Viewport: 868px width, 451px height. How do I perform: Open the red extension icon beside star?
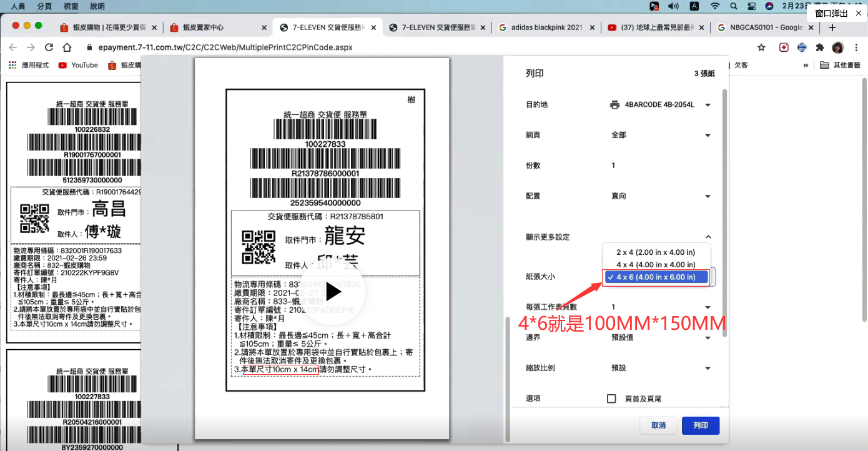coord(784,47)
